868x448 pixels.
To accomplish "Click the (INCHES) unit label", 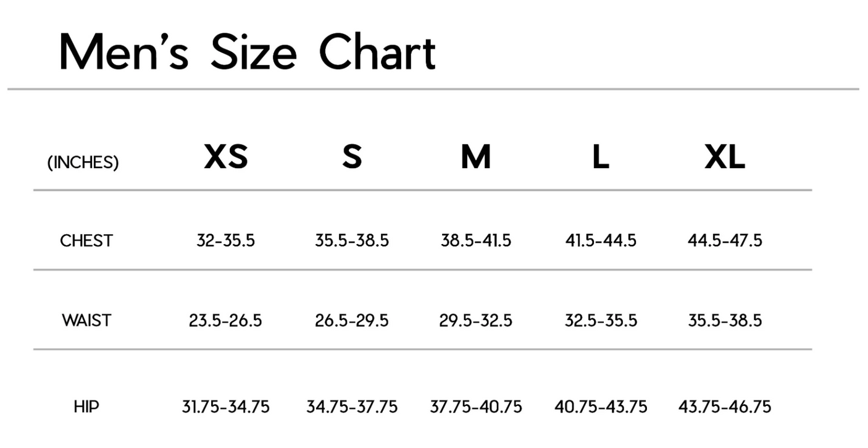I will click(83, 163).
